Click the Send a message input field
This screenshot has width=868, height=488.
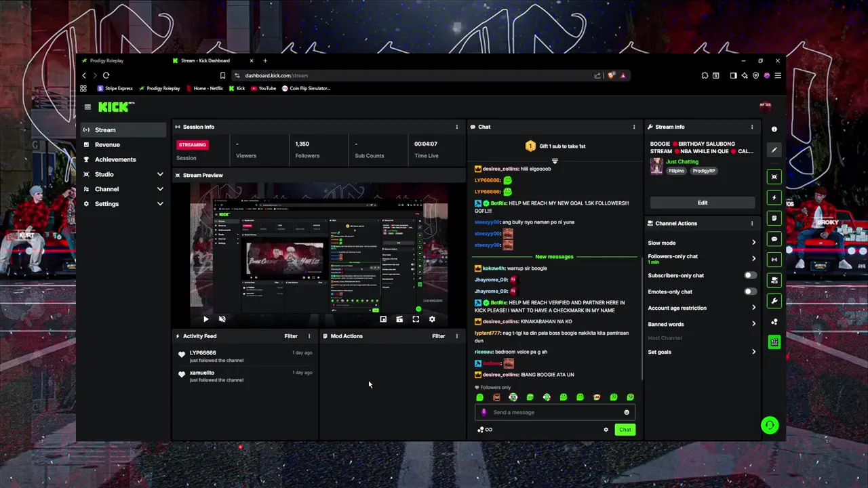point(555,412)
